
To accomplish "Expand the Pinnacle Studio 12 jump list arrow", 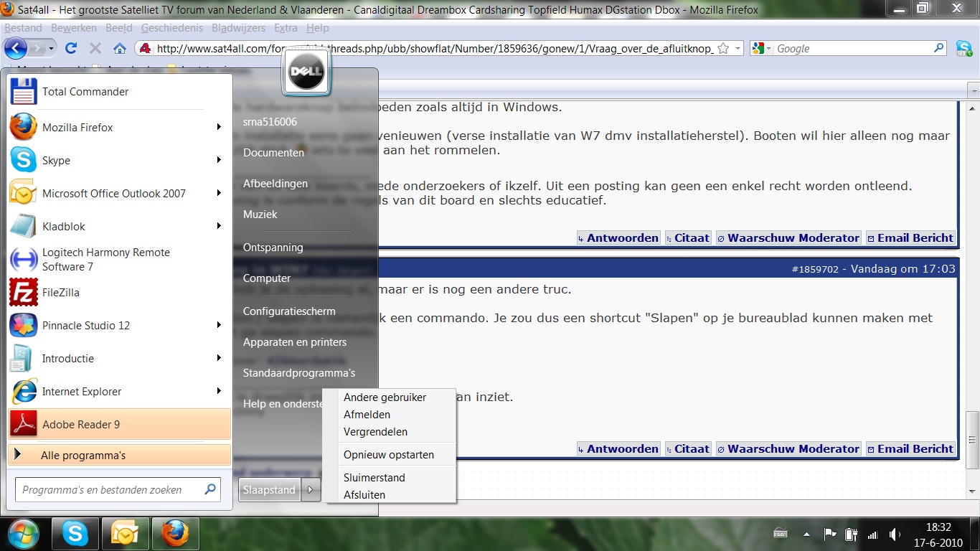I will click(x=219, y=326).
